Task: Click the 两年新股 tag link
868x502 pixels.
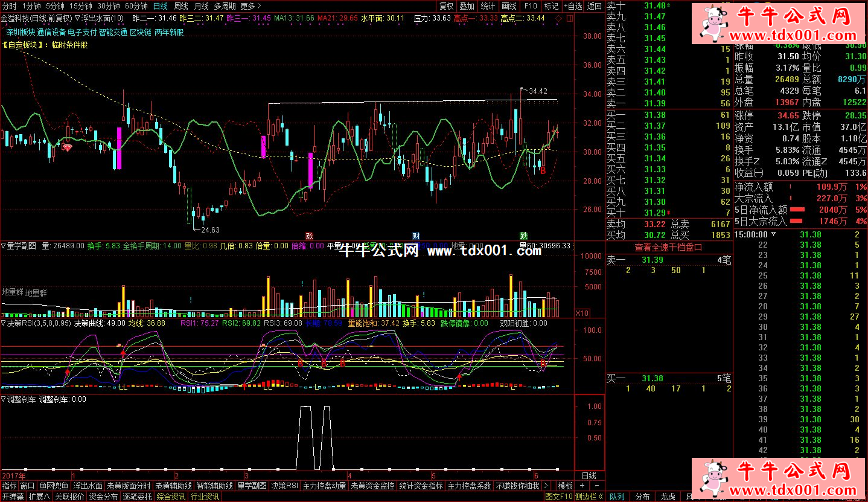Action: pyautogui.click(x=170, y=32)
